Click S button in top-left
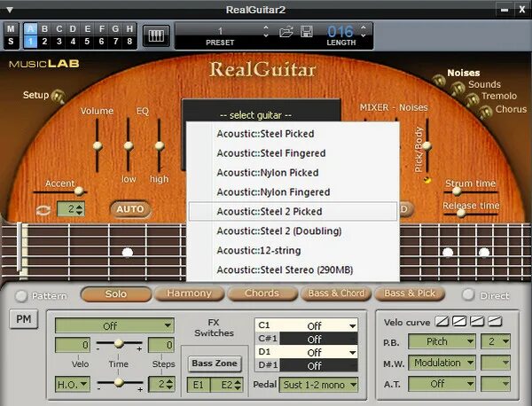 tap(11, 42)
